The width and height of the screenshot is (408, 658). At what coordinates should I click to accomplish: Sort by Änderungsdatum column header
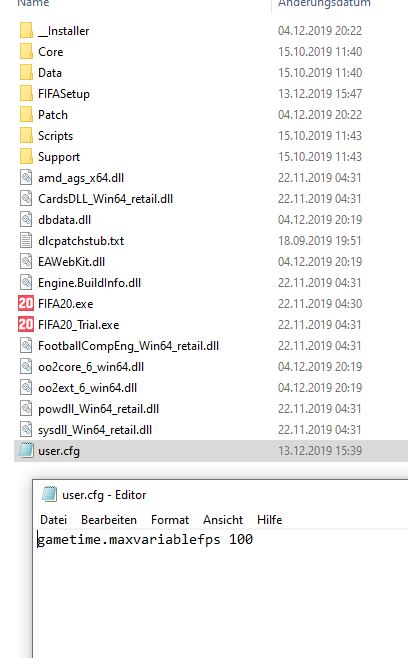coord(324,3)
